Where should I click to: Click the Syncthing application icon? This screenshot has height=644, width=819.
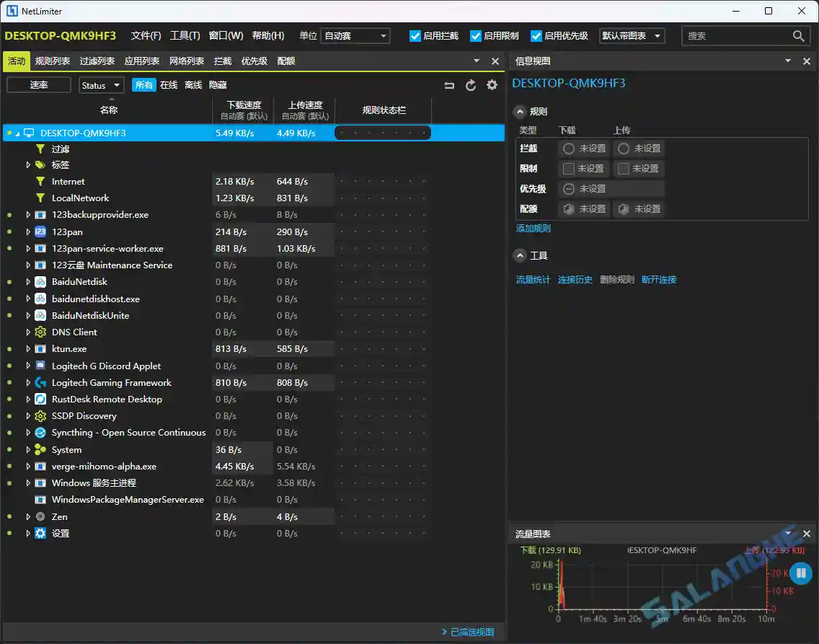pos(40,433)
